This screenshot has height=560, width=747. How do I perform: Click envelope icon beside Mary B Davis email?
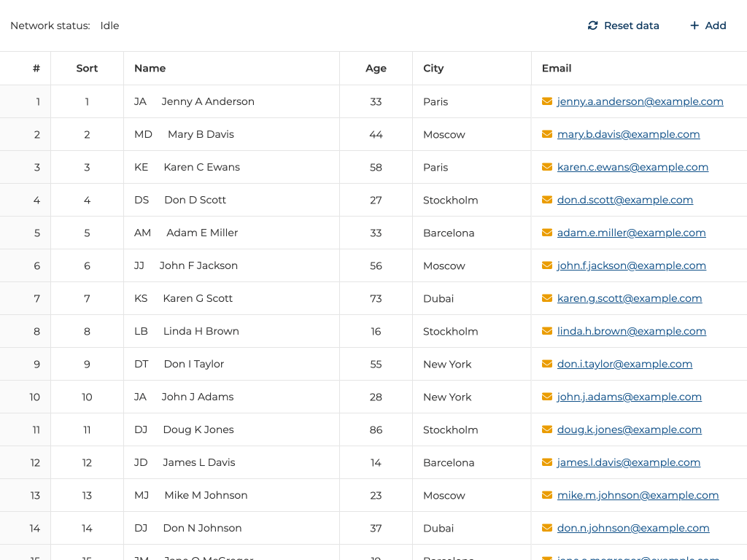pyautogui.click(x=547, y=134)
